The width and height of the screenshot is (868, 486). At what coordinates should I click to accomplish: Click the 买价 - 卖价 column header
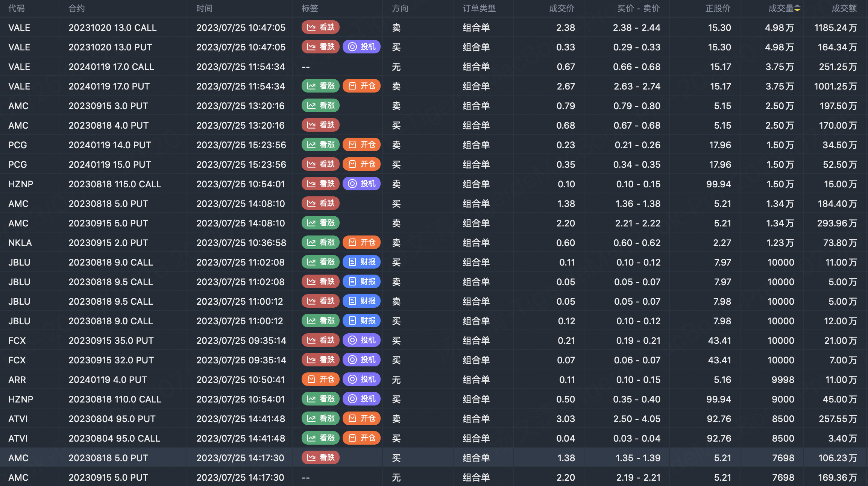pos(639,8)
